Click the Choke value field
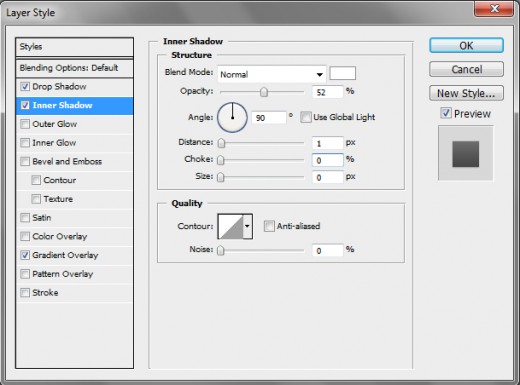Image resolution: width=520 pixels, height=385 pixels. 327,160
